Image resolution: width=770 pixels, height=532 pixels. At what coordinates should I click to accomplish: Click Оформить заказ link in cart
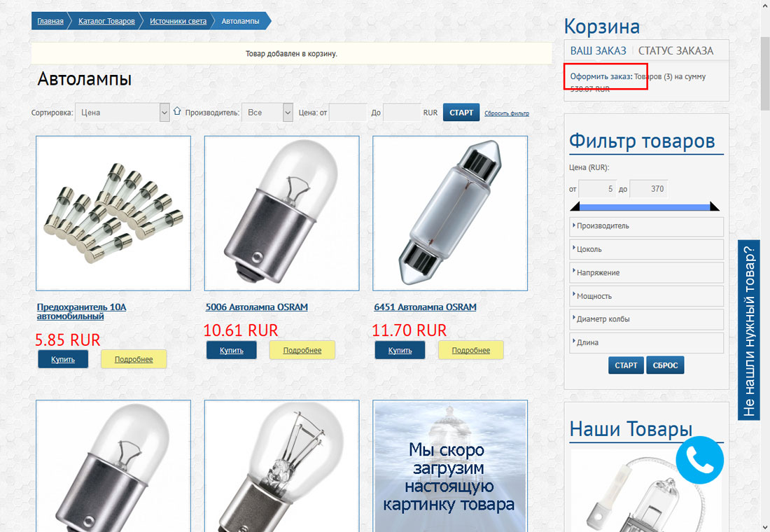pyautogui.click(x=601, y=76)
